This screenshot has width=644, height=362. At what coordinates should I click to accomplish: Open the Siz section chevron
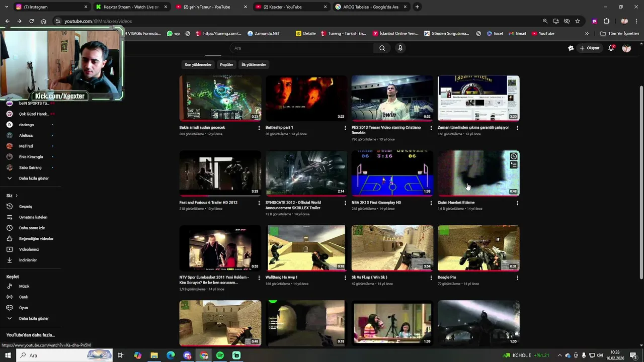16,196
